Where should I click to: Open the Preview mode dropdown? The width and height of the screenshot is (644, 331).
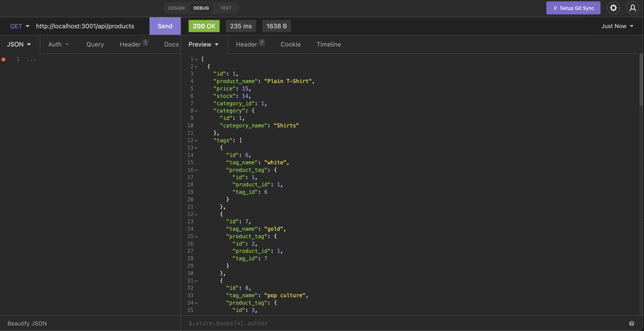point(203,44)
